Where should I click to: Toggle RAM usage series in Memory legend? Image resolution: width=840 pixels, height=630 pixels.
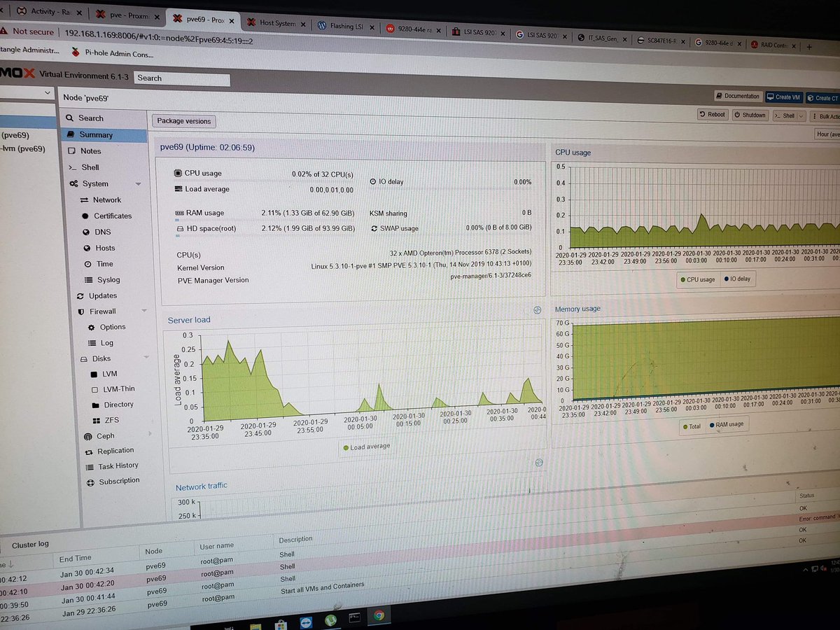(x=726, y=424)
